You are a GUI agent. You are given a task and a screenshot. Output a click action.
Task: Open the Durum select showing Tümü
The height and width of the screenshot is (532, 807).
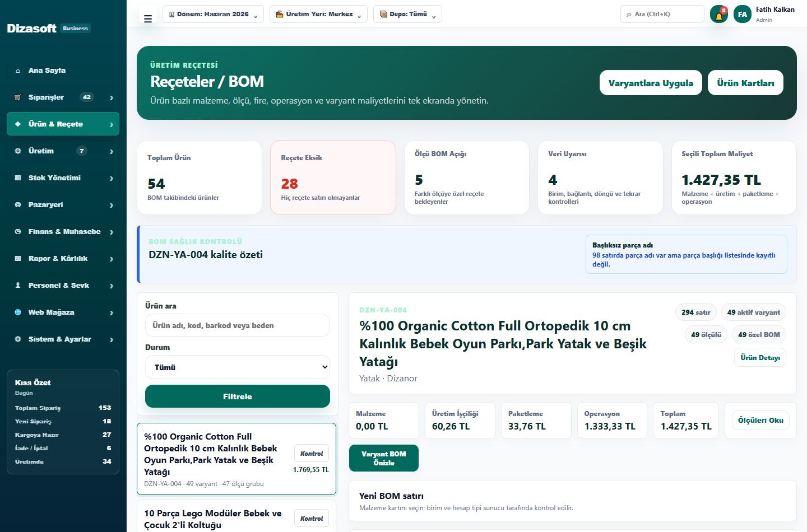(x=238, y=367)
